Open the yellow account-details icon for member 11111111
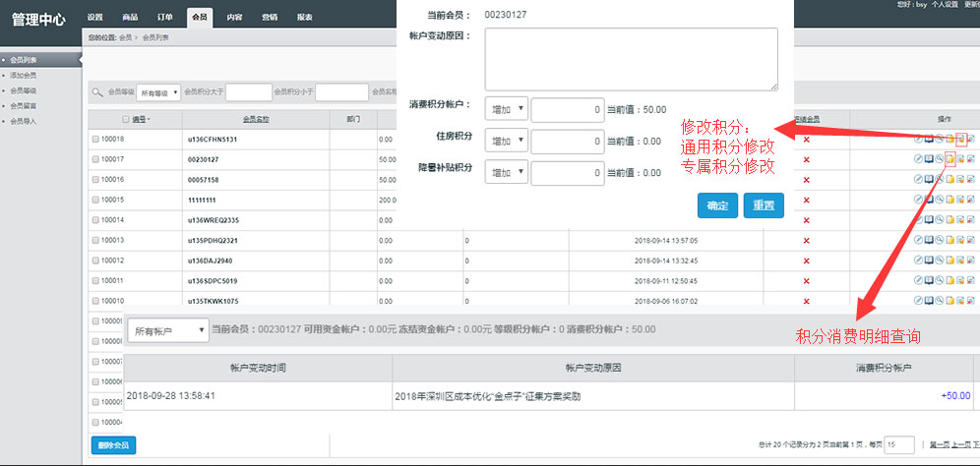The width and height of the screenshot is (980, 466). click(x=950, y=200)
